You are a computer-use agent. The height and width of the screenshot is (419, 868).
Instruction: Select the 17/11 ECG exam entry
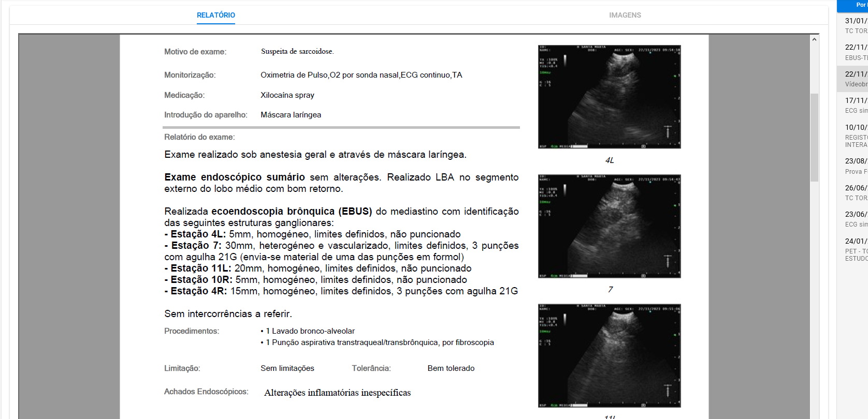point(856,105)
